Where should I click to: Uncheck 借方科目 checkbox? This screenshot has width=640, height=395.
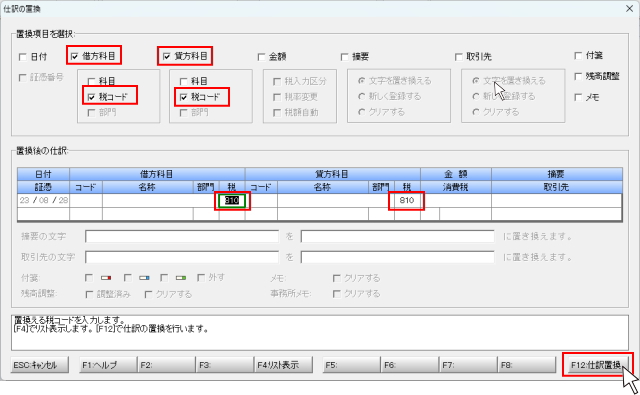click(x=74, y=56)
